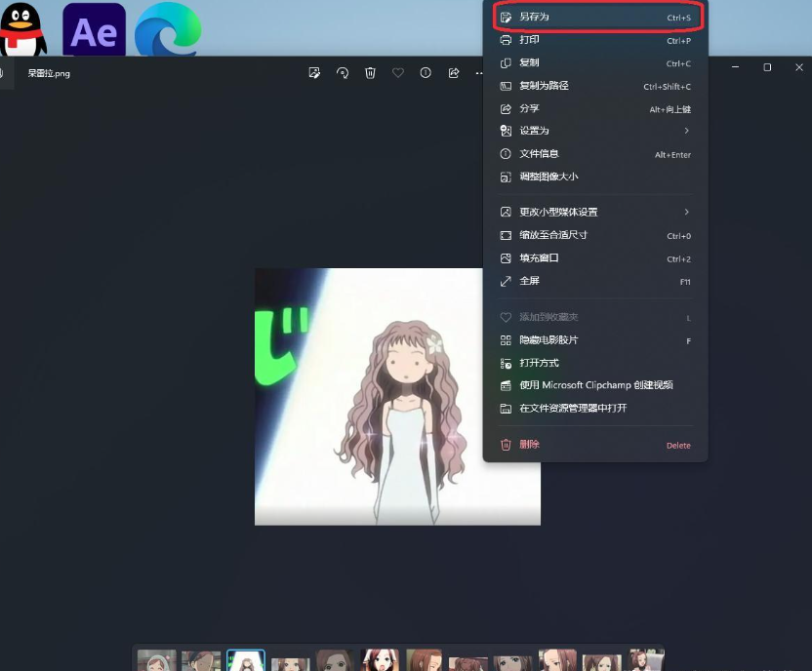Minimize the Photos window

(x=735, y=67)
